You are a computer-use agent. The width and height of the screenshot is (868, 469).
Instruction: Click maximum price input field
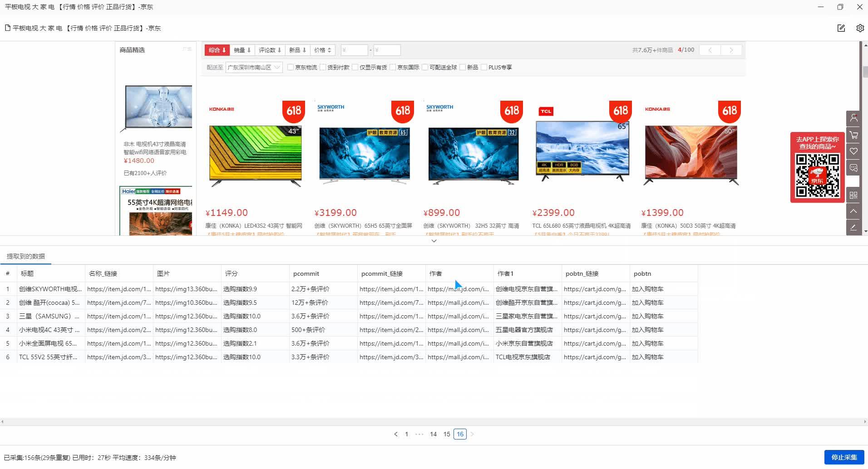click(387, 50)
